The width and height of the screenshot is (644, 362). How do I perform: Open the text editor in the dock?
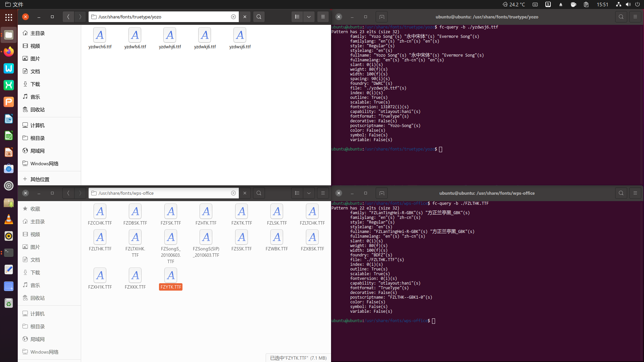pos(9,269)
